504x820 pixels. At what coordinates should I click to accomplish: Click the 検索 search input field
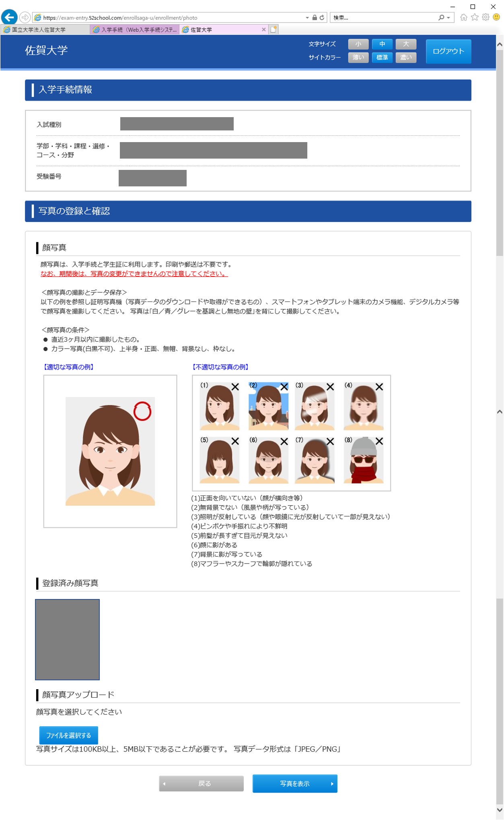click(x=384, y=18)
